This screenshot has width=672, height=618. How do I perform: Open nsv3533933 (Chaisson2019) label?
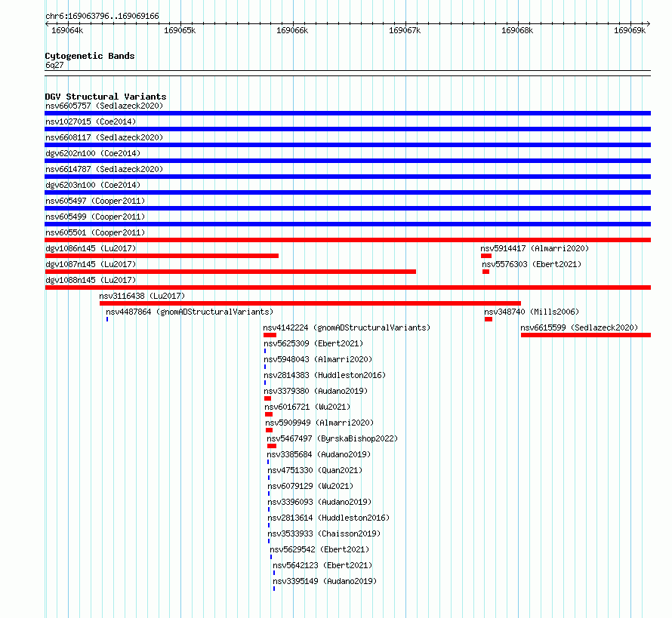click(x=324, y=533)
